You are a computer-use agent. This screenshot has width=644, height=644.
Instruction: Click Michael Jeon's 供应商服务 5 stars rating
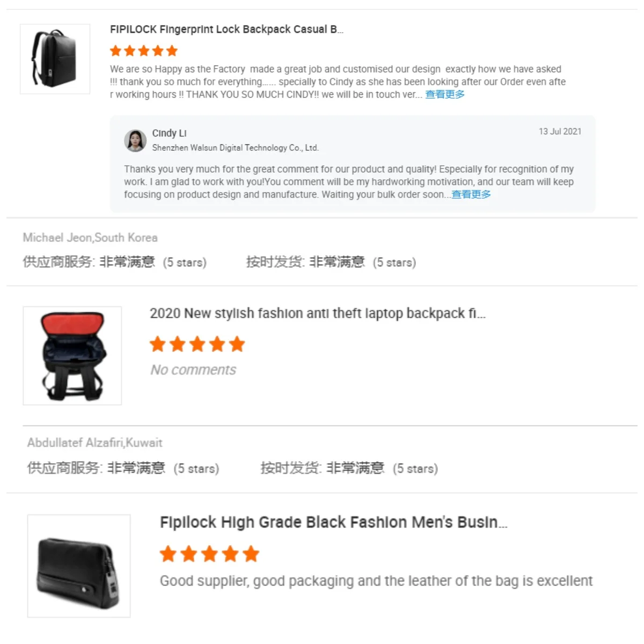tap(115, 262)
